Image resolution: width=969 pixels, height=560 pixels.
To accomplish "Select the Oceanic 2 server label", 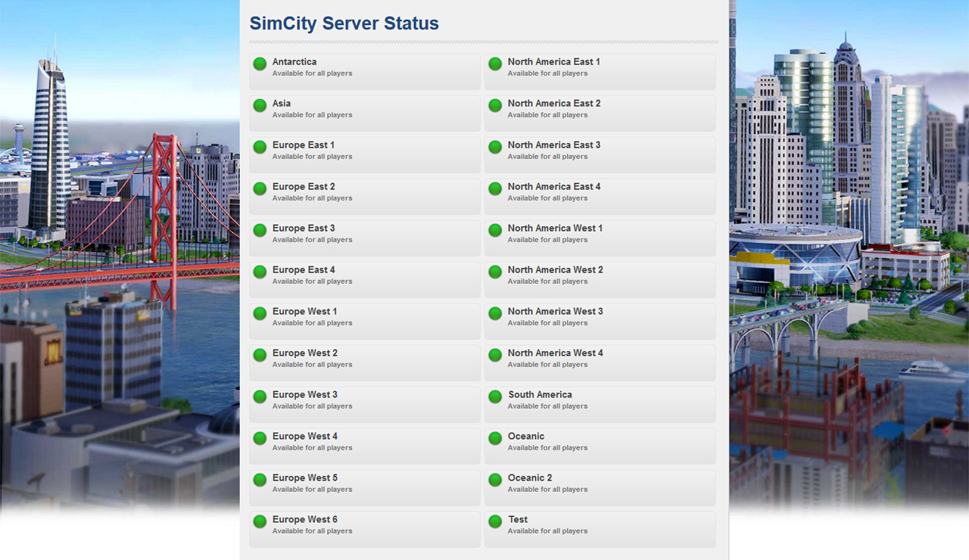I will point(530,478).
